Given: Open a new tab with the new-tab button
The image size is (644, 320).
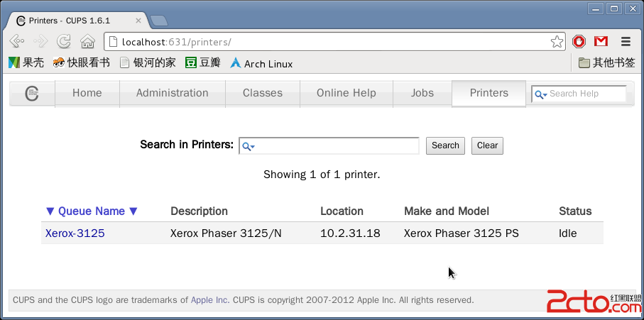Looking at the screenshot, I should 158,21.
